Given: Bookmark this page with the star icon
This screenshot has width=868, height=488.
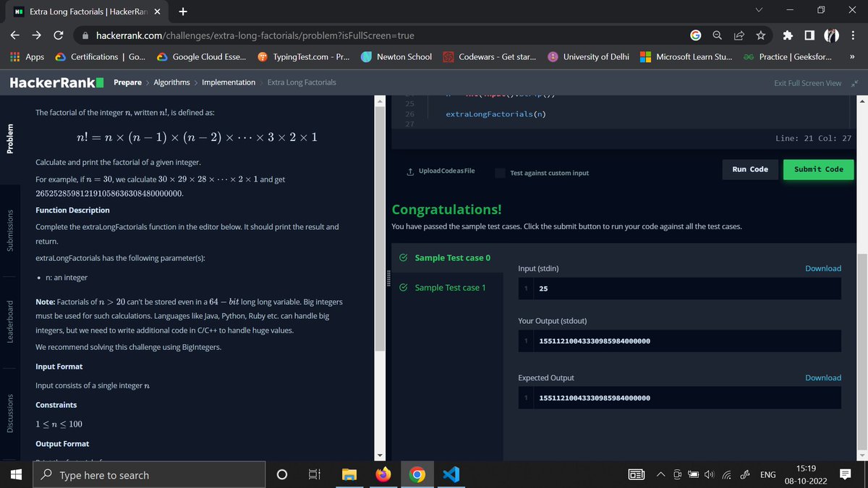Looking at the screenshot, I should [761, 35].
